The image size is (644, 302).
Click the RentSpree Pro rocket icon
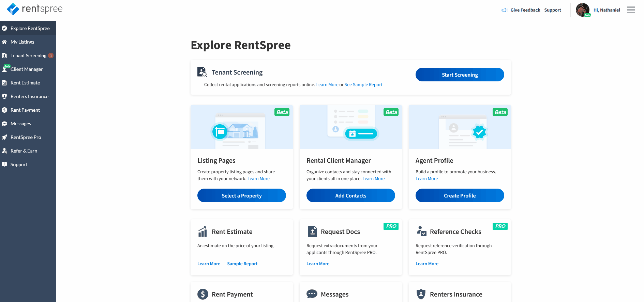click(x=4, y=137)
